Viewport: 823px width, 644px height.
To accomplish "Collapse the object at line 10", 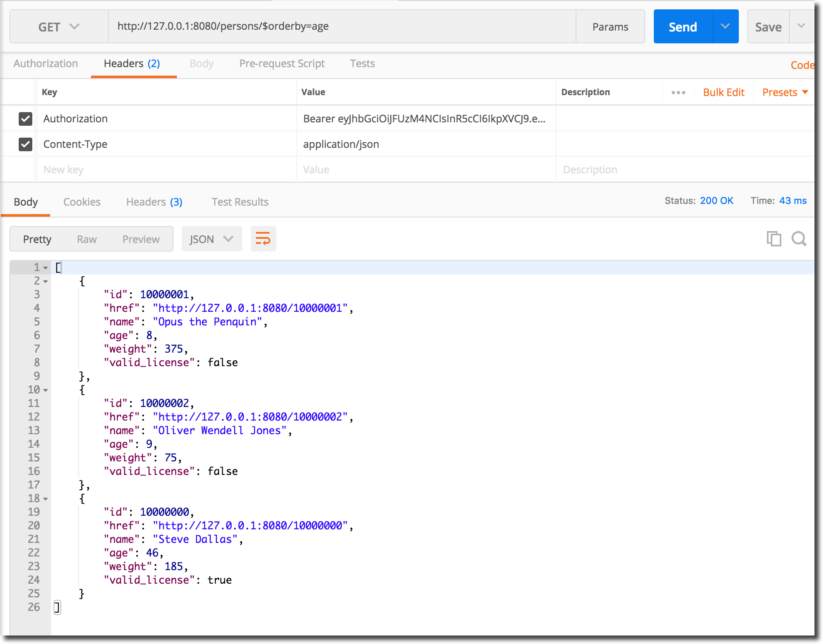I will tap(45, 390).
